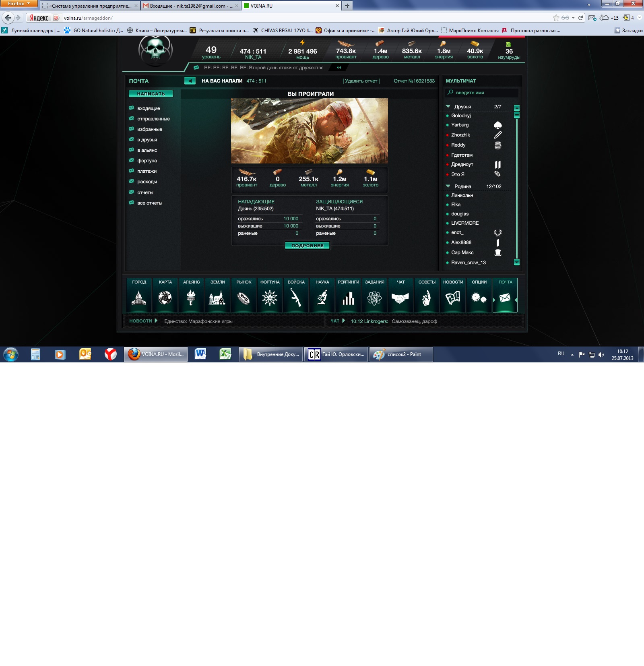Screen dimensions: 644x666
Task: Expand the Новости ticker arrow
Action: tap(156, 321)
